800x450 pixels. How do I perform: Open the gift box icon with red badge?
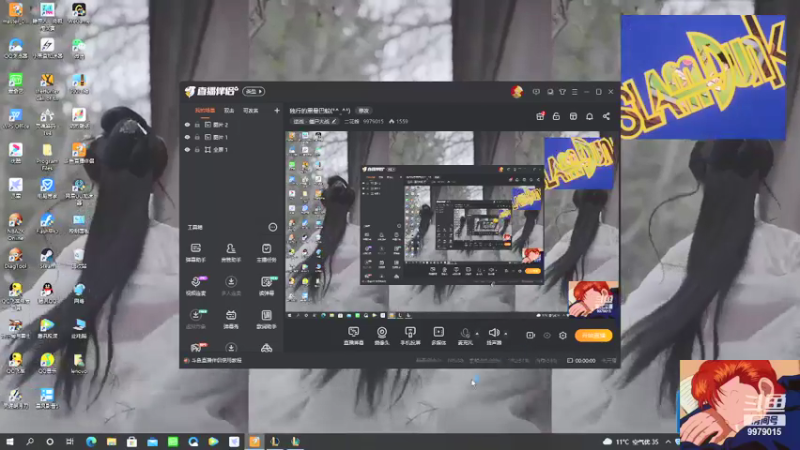point(540,116)
